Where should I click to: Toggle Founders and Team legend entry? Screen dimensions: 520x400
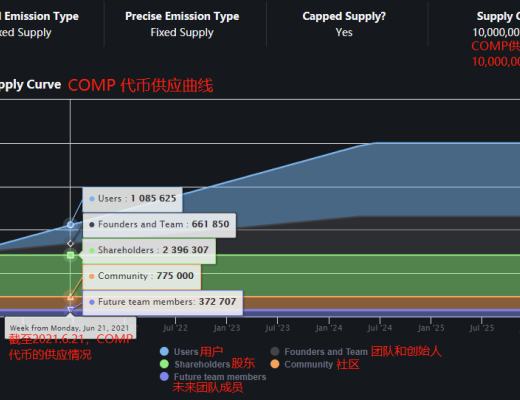[x=319, y=352]
